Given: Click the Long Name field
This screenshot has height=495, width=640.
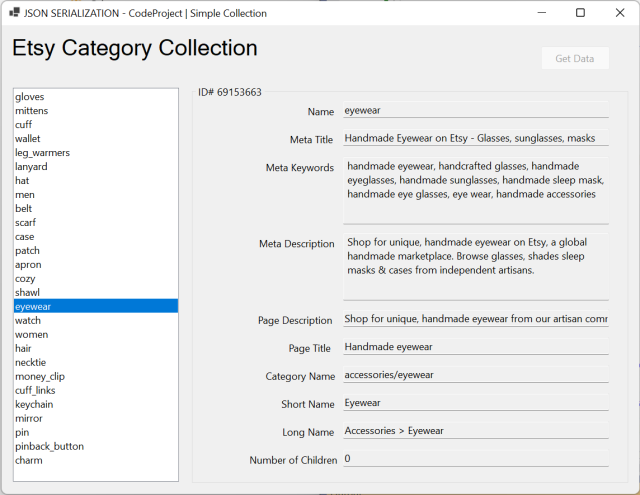Looking at the screenshot, I should point(476,431).
